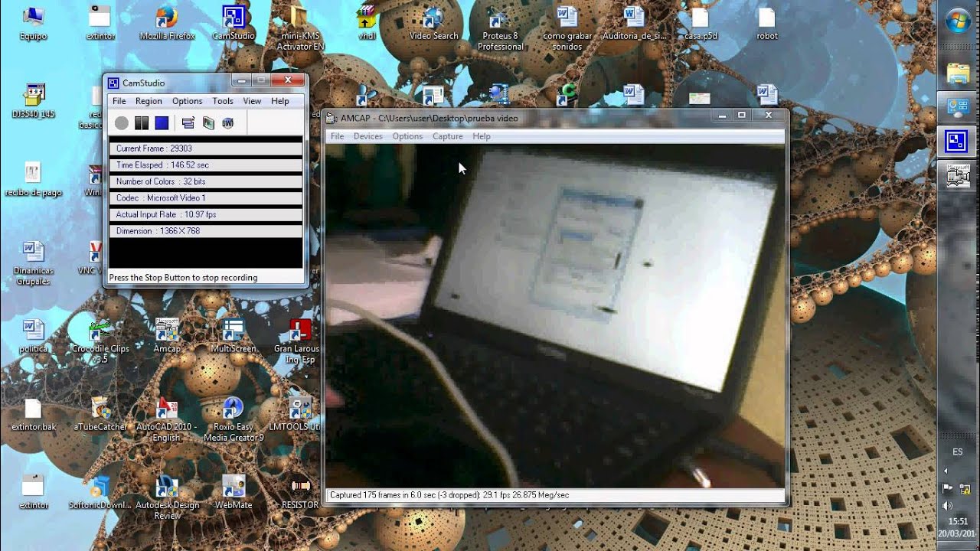The height and width of the screenshot is (551, 980).
Task: Open Windows Explorer from taskbar
Action: (958, 73)
